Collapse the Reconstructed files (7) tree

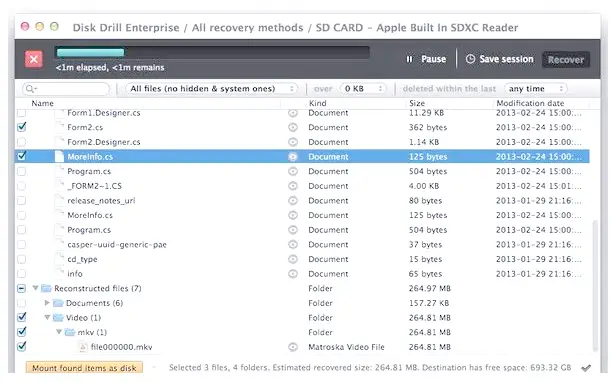(x=35, y=288)
